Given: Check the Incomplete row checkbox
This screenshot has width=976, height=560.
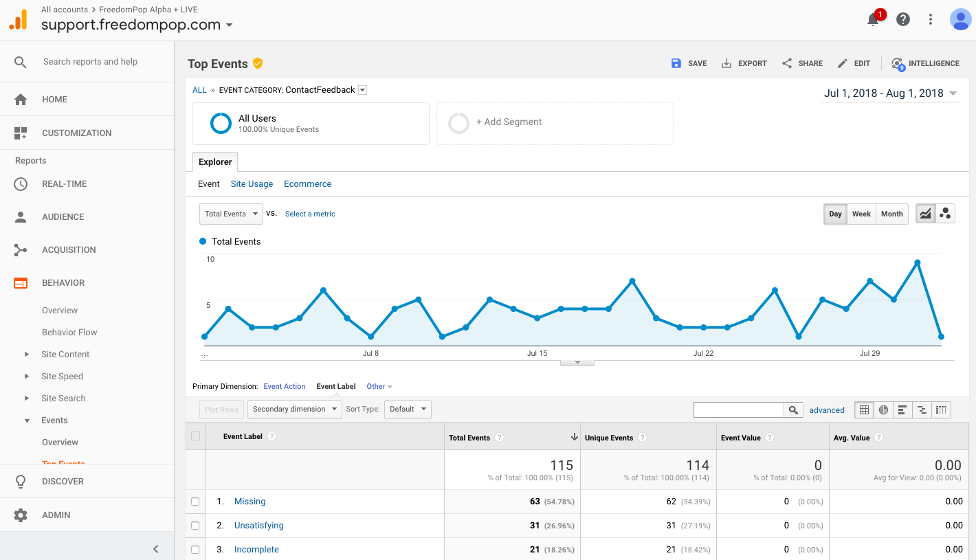Looking at the screenshot, I should [195, 550].
